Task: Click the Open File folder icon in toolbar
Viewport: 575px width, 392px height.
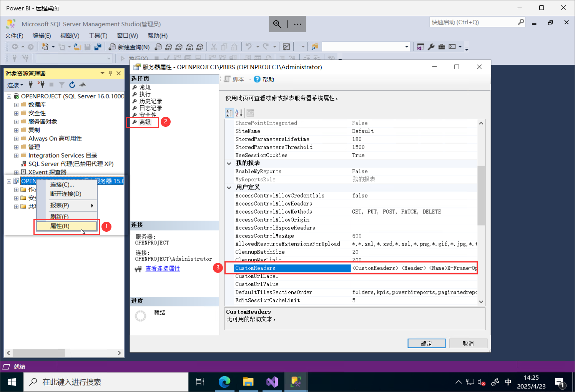Action: 77,47
